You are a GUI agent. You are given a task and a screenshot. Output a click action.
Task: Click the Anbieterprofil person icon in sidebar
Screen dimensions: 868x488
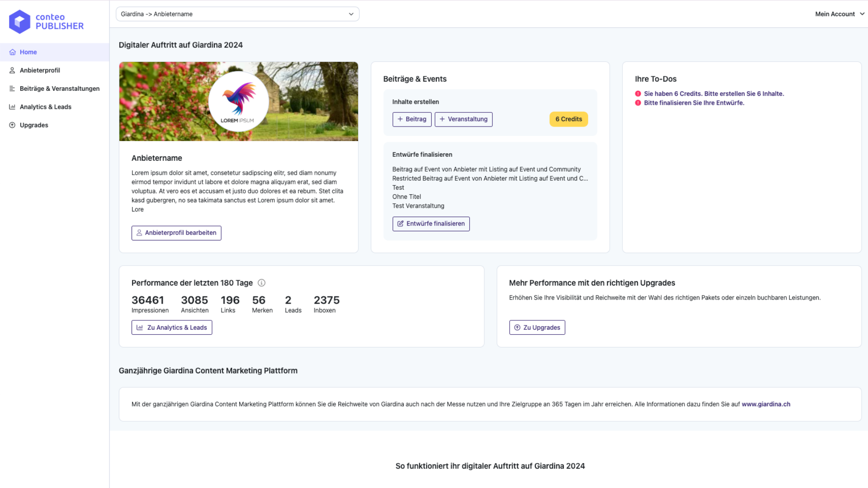(12, 70)
